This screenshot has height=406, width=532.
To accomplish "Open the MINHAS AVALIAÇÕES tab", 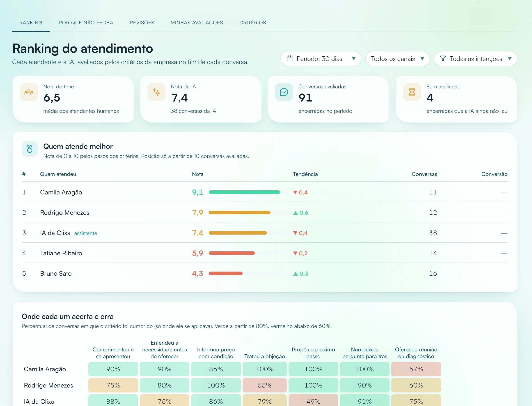I will [x=197, y=23].
